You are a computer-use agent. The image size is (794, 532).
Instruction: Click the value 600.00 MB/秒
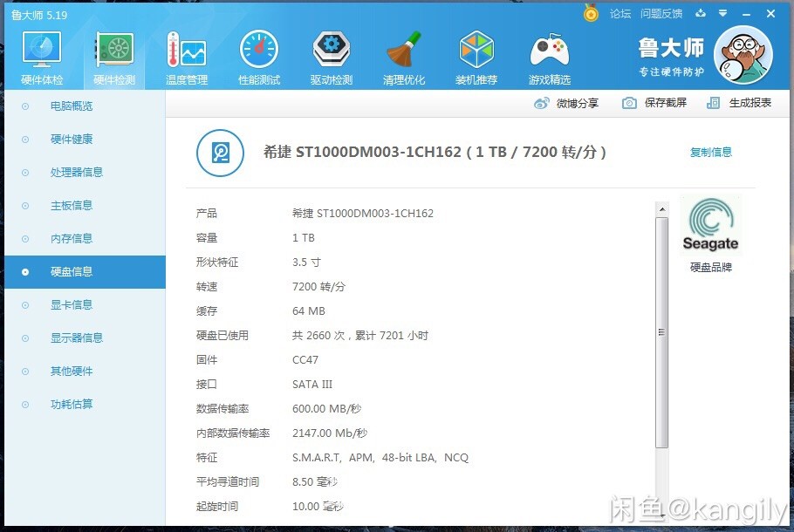pyautogui.click(x=326, y=408)
